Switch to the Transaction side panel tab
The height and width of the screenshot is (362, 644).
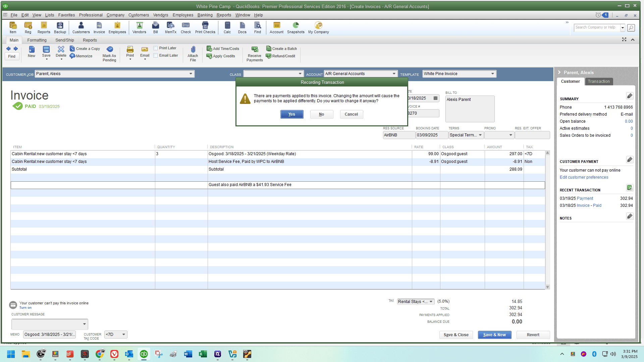599,81
